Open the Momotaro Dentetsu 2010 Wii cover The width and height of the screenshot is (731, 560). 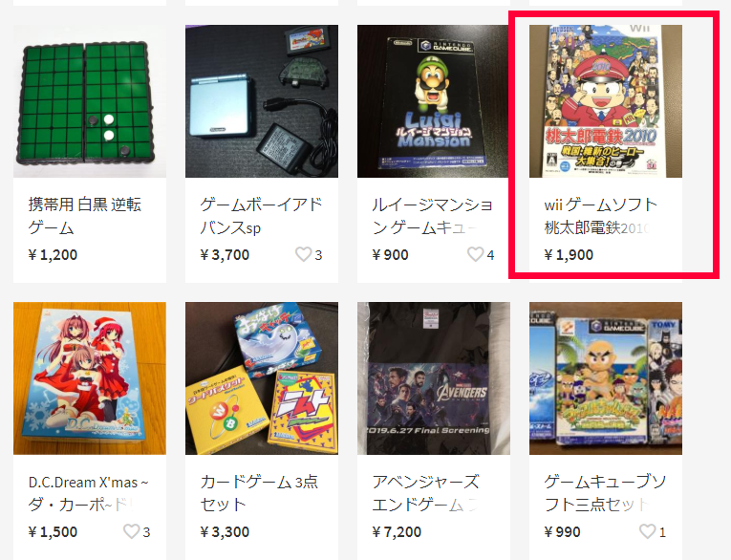pyautogui.click(x=606, y=101)
